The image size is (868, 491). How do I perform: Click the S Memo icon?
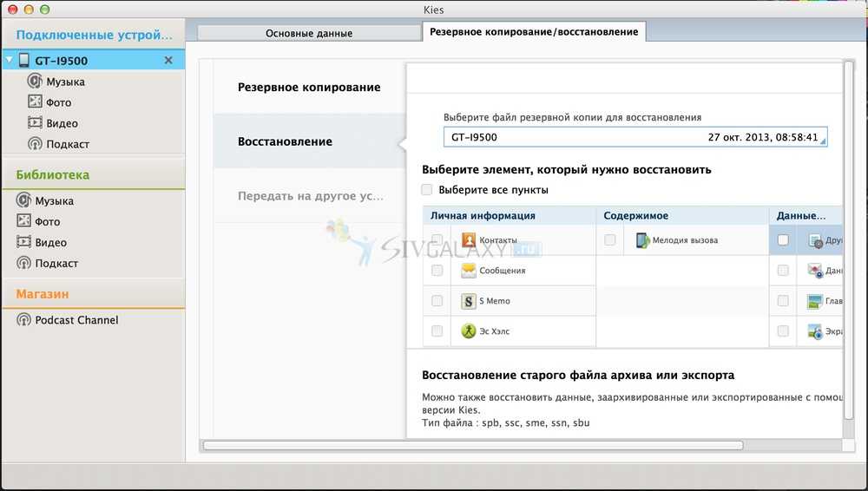469,301
